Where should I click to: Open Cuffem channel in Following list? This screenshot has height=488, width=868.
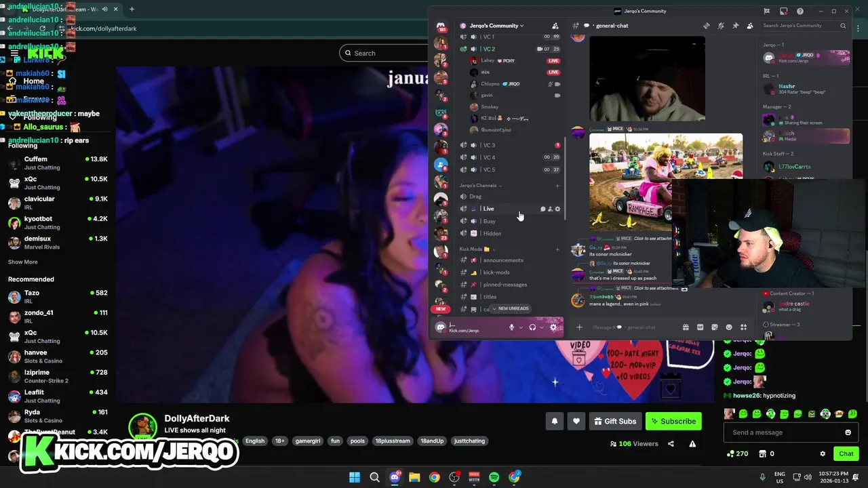click(58, 163)
